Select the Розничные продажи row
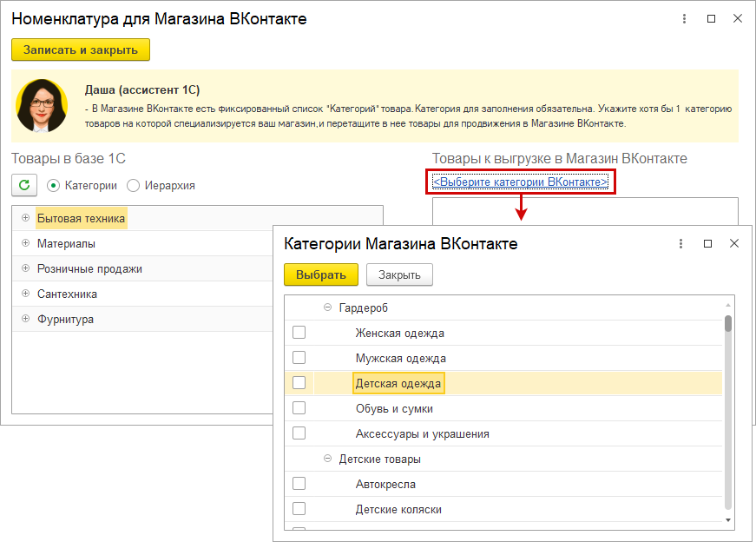Viewport: 756px width, 542px height. pos(142,268)
